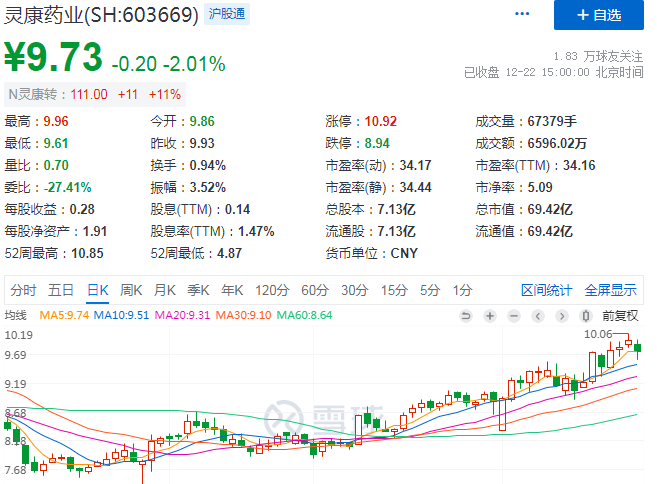The width and height of the screenshot is (657, 484).
Task: Move chart right with the right chevron
Action: pyautogui.click(x=562, y=316)
